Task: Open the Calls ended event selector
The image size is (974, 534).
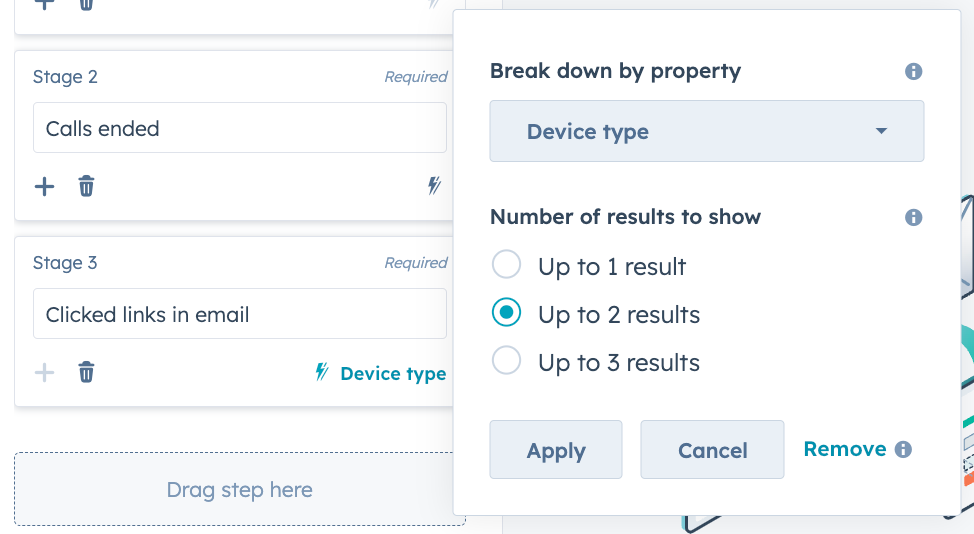Action: [x=240, y=128]
